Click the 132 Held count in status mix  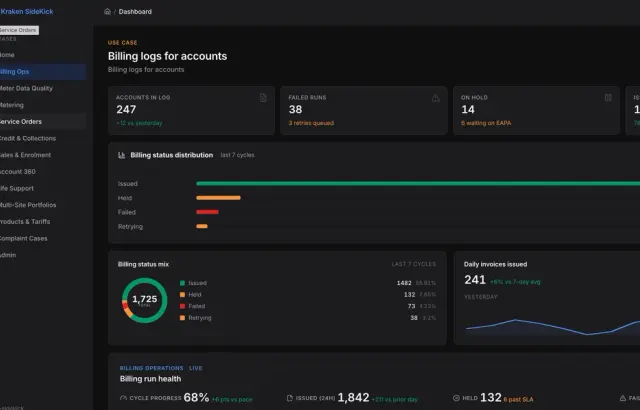click(409, 295)
